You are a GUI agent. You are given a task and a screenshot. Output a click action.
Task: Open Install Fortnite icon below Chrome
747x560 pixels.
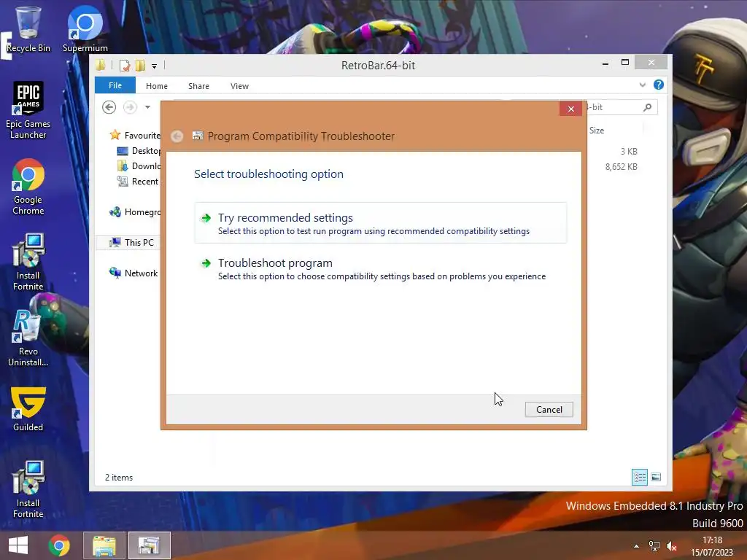pyautogui.click(x=28, y=262)
